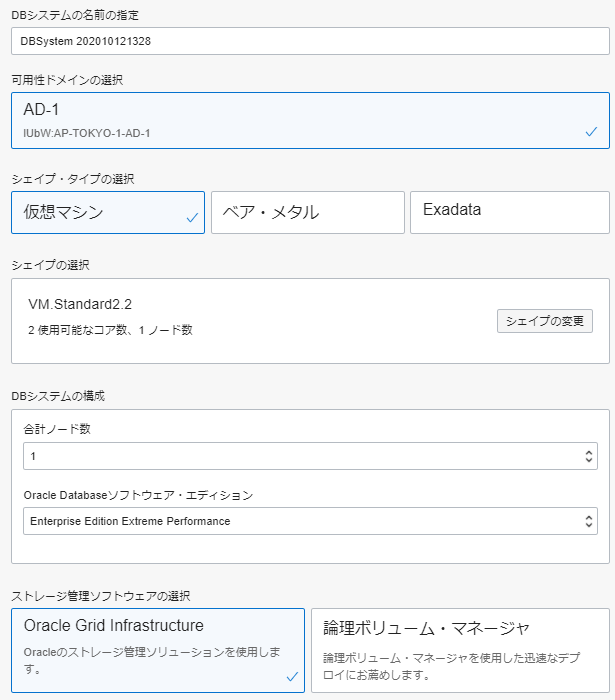
Task: Click the checkmark on Oracle Grid Infrastructure card
Action: [x=292, y=677]
